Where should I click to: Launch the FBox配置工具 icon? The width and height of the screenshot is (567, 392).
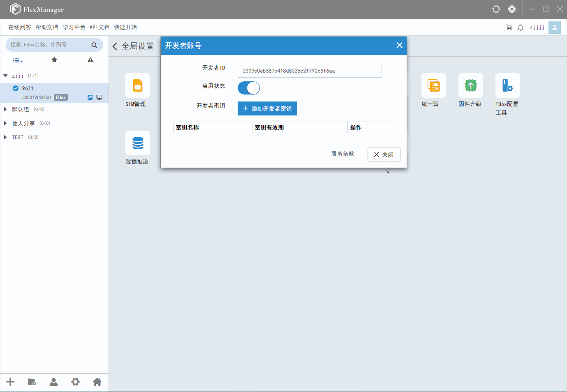[507, 85]
